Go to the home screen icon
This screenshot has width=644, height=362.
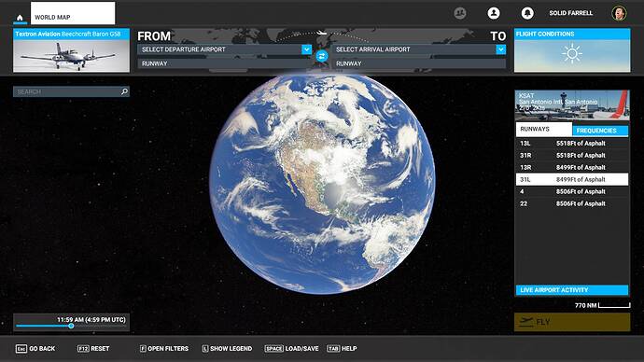click(x=20, y=18)
